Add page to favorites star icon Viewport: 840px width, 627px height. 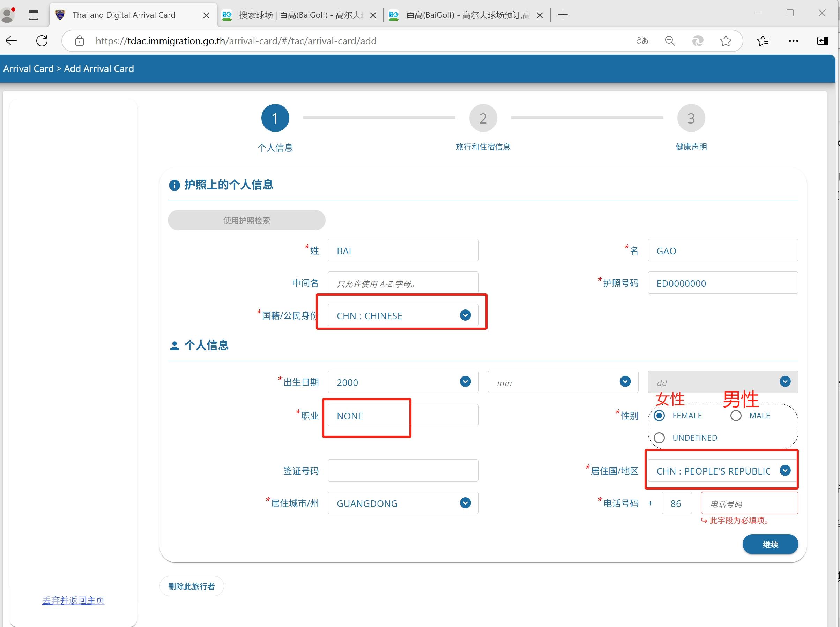[x=726, y=40]
